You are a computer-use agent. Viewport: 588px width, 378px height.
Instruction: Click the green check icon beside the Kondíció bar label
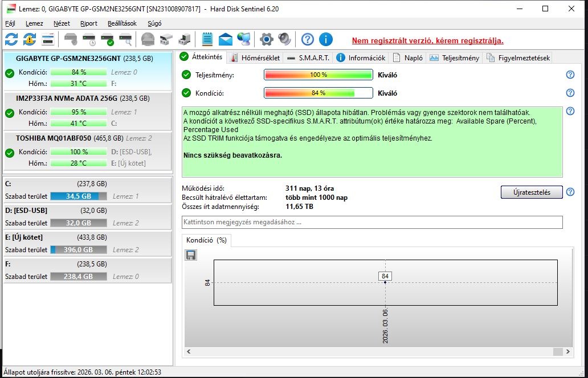pyautogui.click(x=186, y=93)
